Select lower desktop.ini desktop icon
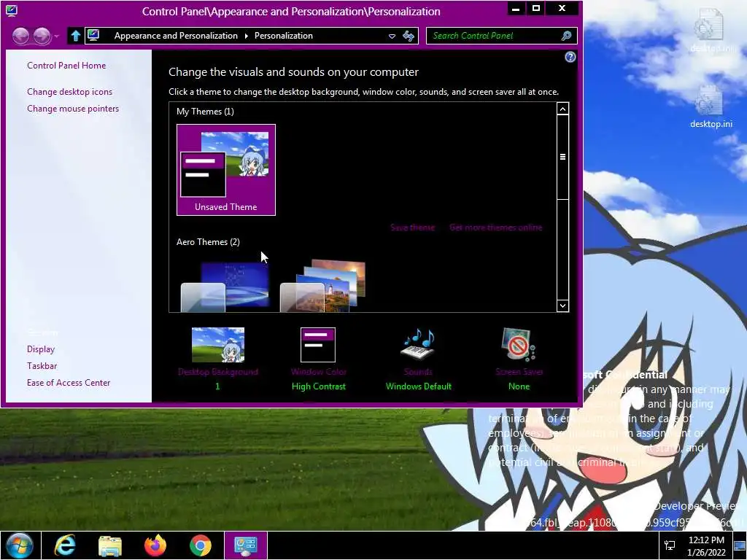Image resolution: width=747 pixels, height=560 pixels. (711, 106)
